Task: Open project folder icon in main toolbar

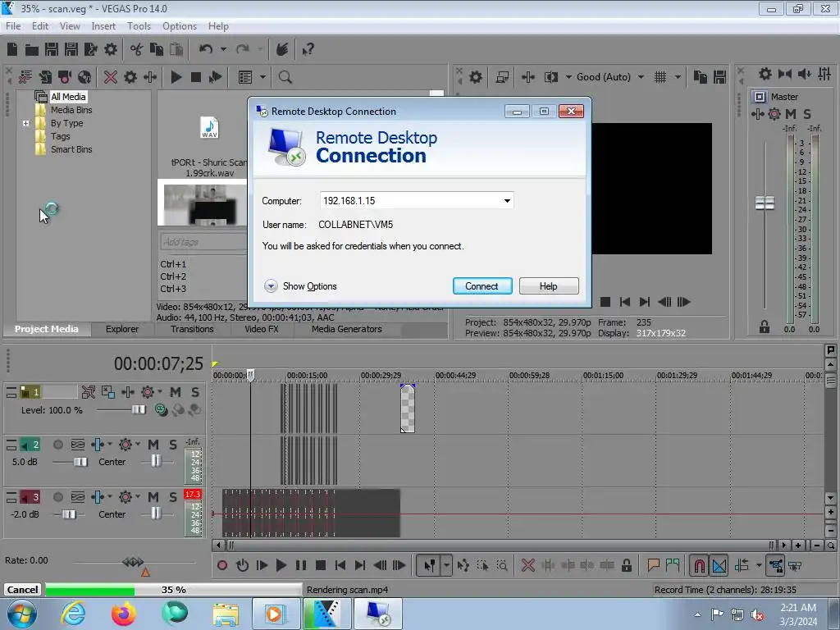Action: [32, 50]
